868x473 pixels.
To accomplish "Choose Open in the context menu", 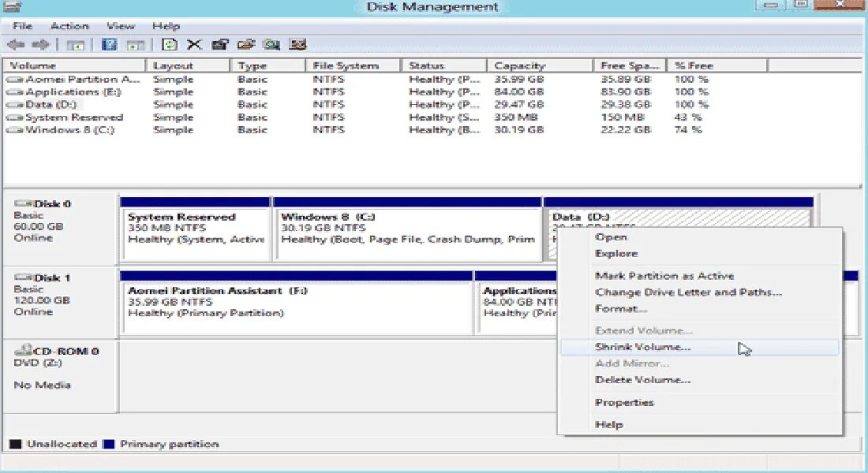I will pos(611,236).
